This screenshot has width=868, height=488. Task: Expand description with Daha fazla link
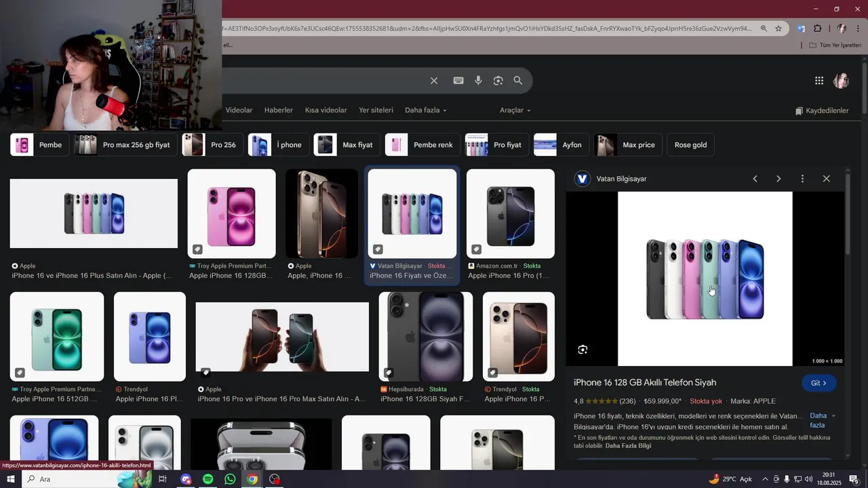823,420
